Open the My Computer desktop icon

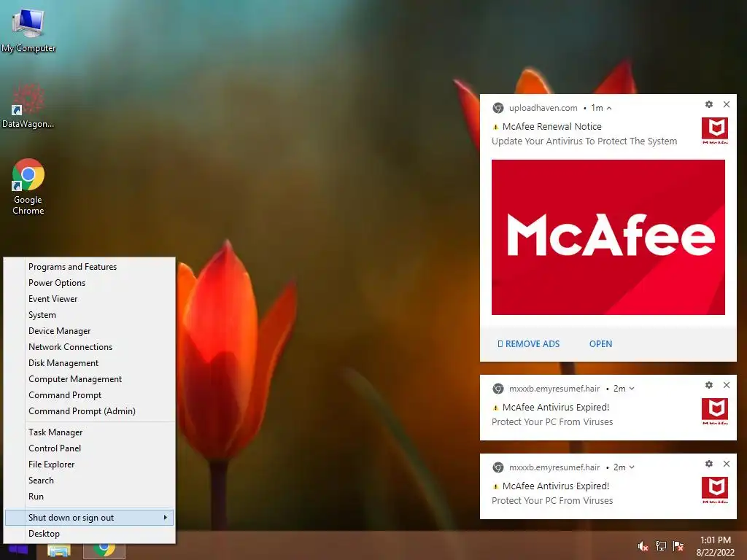click(x=28, y=31)
